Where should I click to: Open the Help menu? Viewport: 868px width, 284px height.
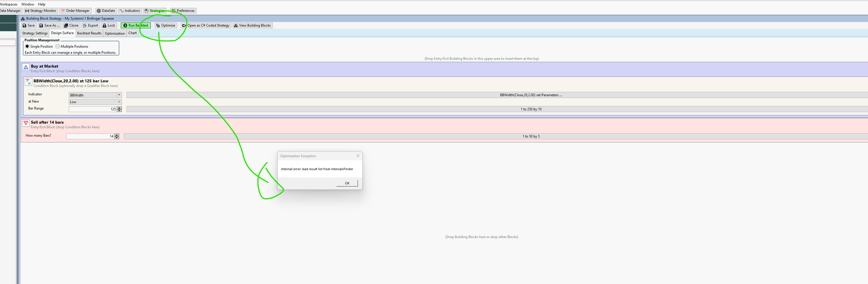pos(41,4)
